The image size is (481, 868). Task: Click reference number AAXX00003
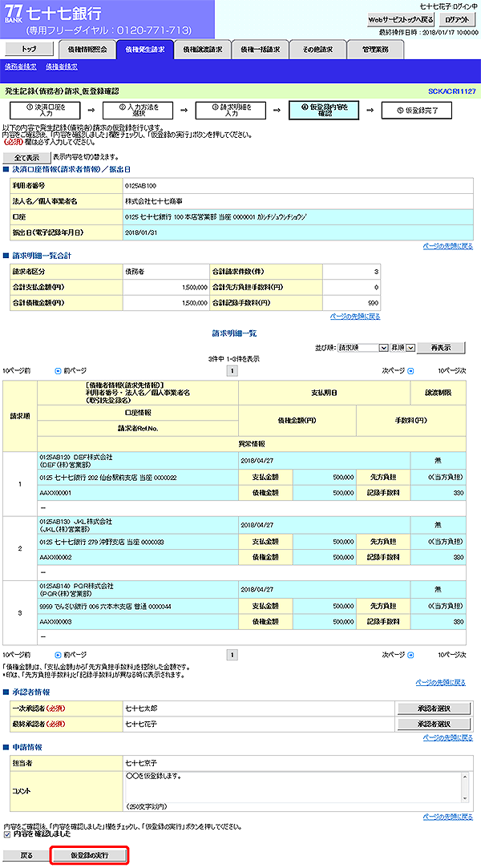[55, 622]
